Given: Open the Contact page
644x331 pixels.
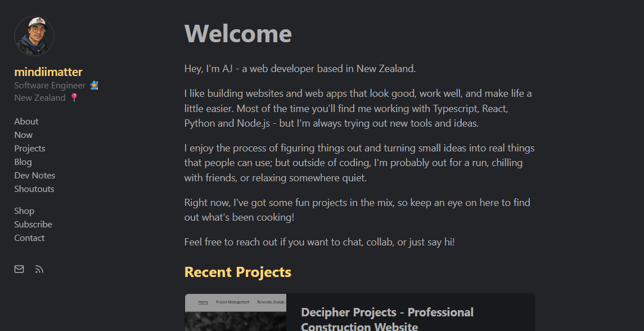Looking at the screenshot, I should point(29,238).
